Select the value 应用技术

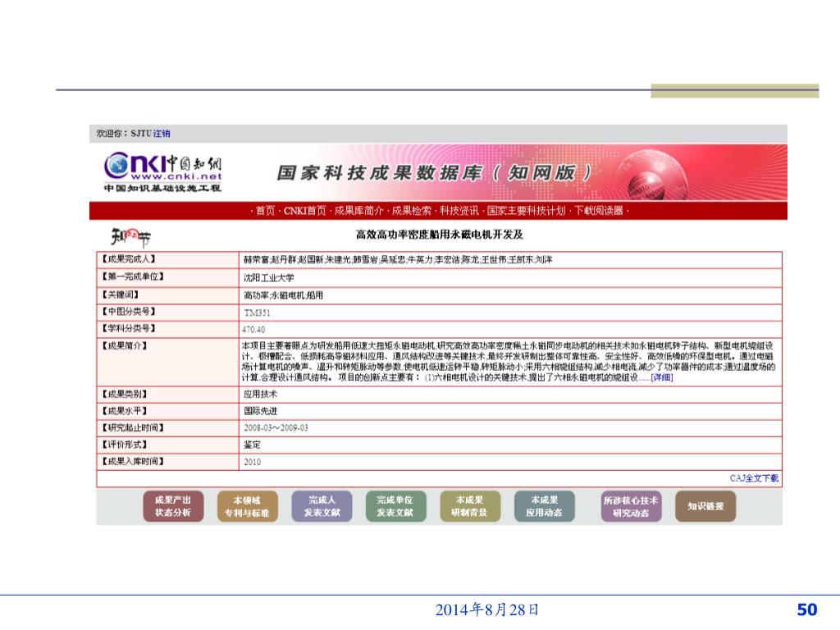tap(260, 395)
